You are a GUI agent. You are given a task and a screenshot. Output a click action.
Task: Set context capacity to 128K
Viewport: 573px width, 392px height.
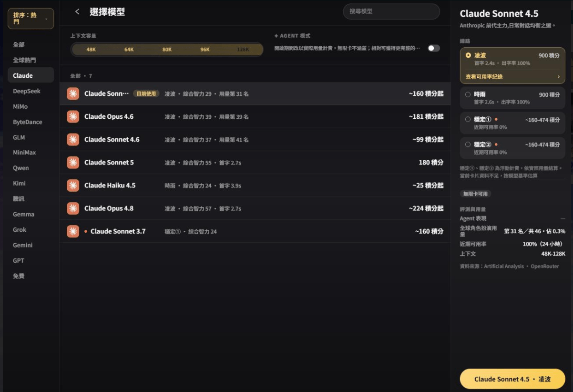pos(243,50)
